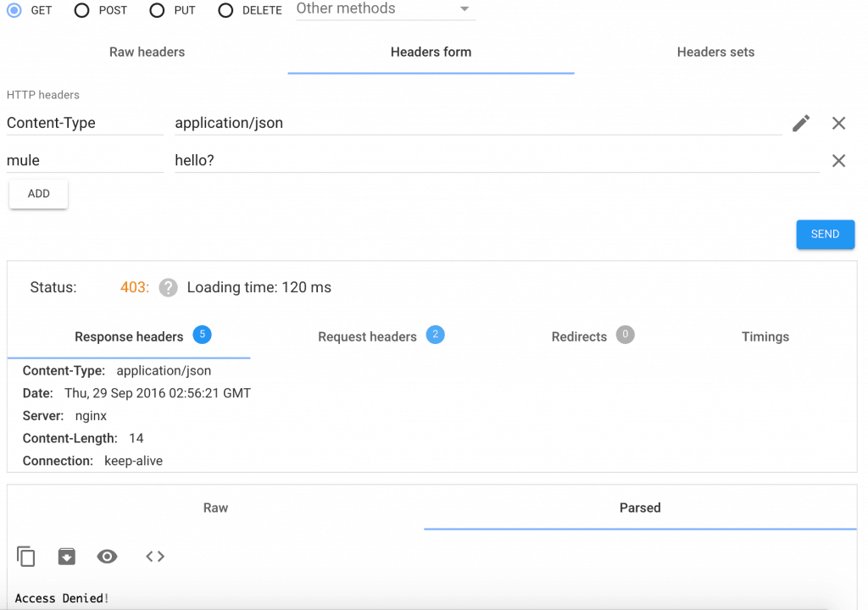Click ADD to insert a new header
868x610 pixels.
(x=37, y=193)
